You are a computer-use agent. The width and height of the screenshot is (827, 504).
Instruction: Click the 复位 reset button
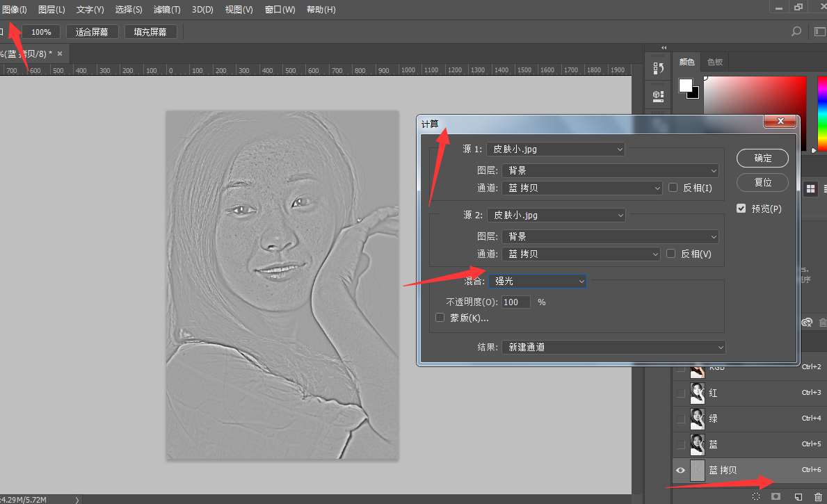click(x=762, y=182)
